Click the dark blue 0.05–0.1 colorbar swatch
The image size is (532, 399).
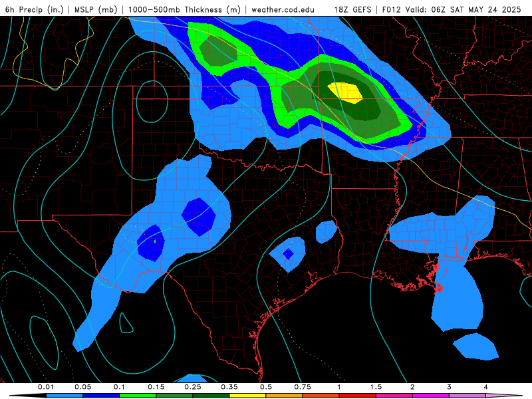coord(101,396)
